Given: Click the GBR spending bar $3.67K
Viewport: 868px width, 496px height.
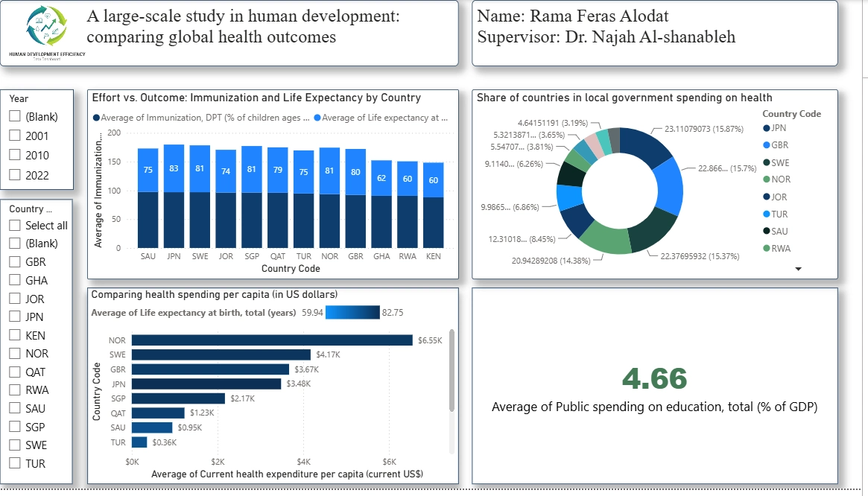Looking at the screenshot, I should [210, 369].
